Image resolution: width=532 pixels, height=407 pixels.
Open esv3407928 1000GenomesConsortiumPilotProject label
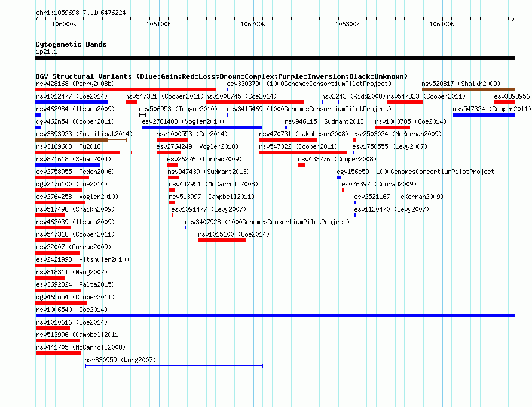(267, 222)
